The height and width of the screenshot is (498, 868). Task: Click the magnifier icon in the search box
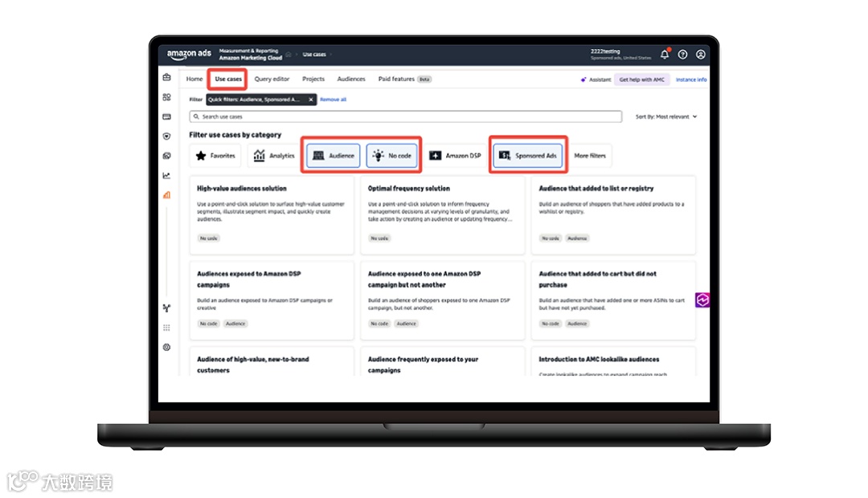point(196,116)
